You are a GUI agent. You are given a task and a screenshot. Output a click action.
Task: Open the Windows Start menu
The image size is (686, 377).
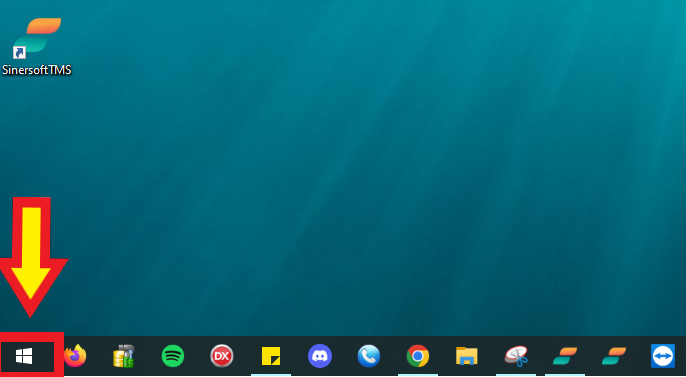click(x=24, y=356)
